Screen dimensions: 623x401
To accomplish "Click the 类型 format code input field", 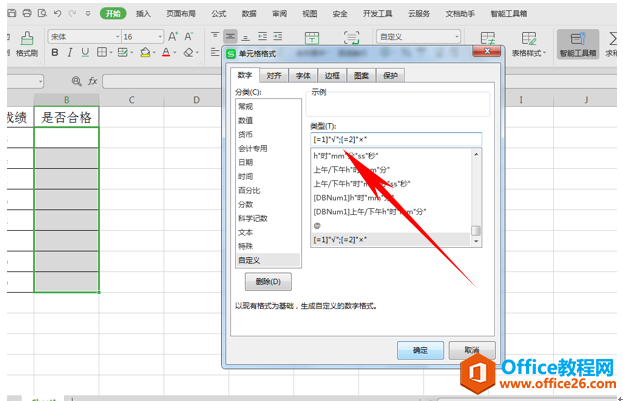I will (395, 139).
